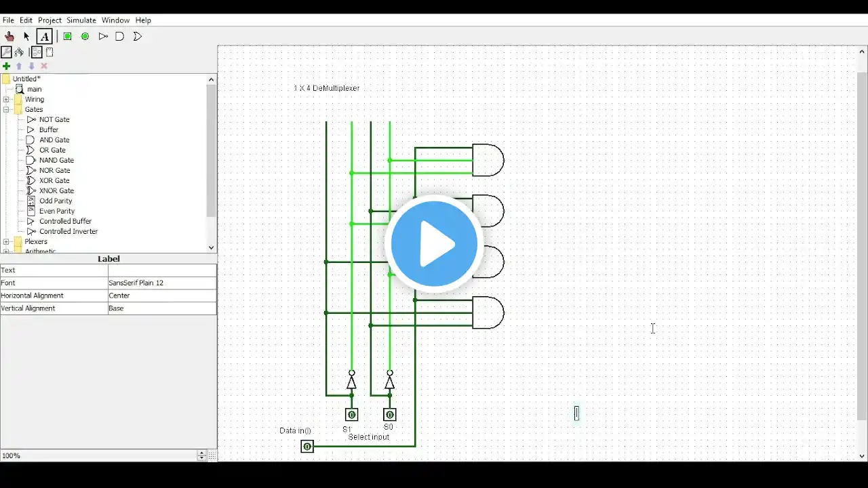Open the Edit menu
Image resolution: width=868 pixels, height=488 pixels.
coord(26,20)
